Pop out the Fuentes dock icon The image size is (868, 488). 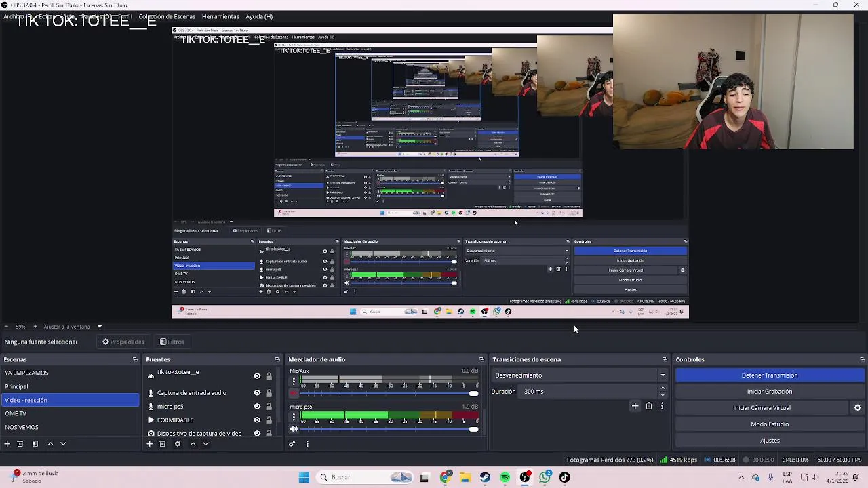coord(277,359)
